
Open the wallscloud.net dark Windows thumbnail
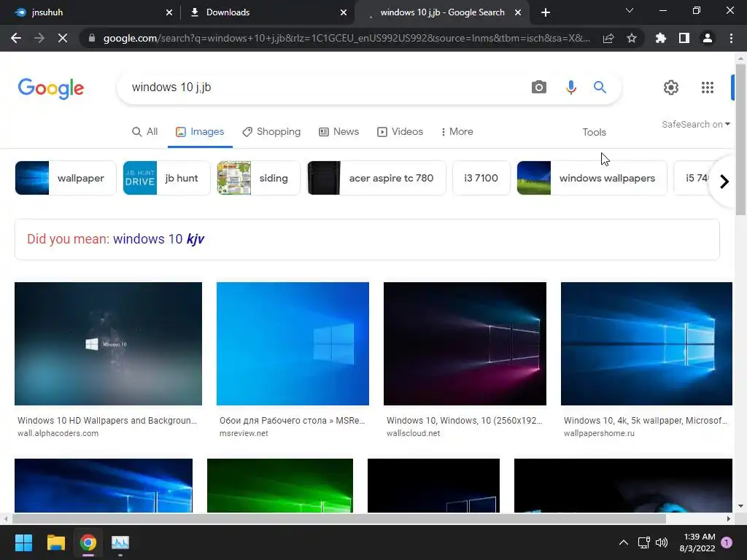click(465, 344)
